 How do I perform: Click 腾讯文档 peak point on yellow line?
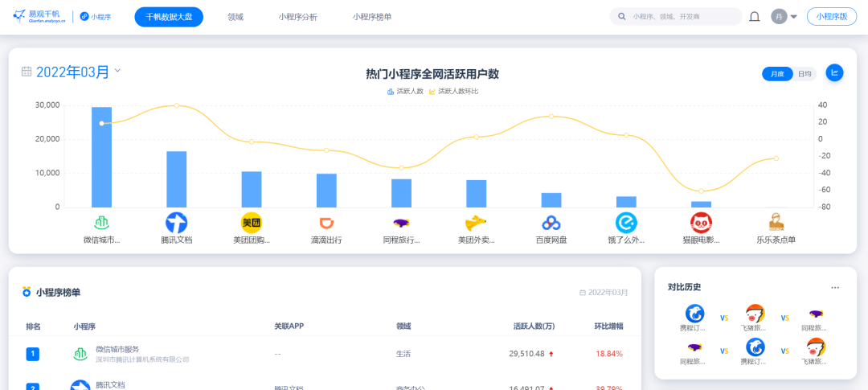(176, 105)
